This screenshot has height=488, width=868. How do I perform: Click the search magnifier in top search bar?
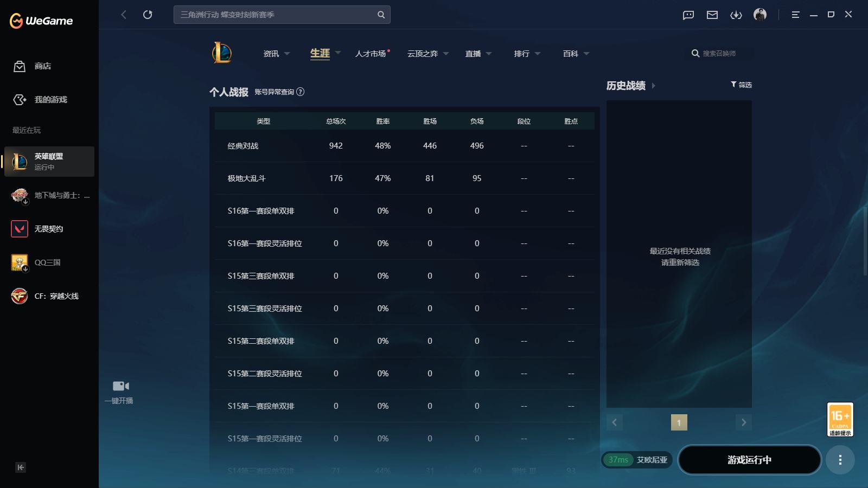point(381,15)
